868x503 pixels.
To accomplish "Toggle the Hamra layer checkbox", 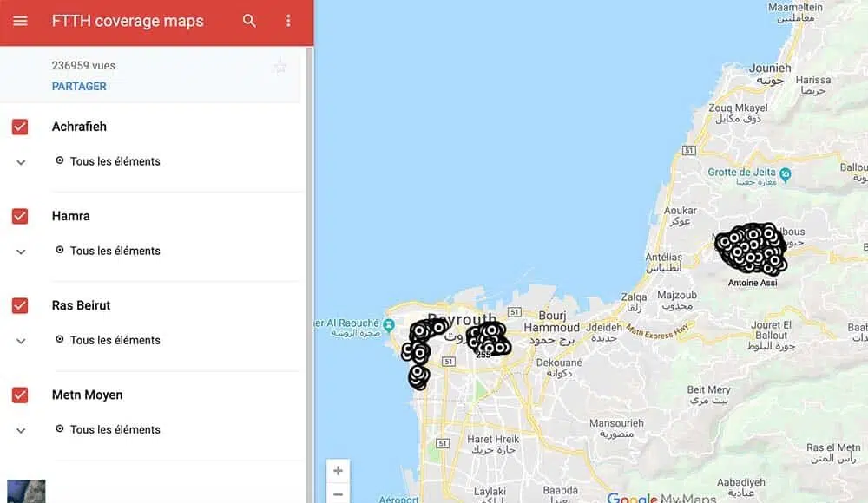I will pos(20,216).
